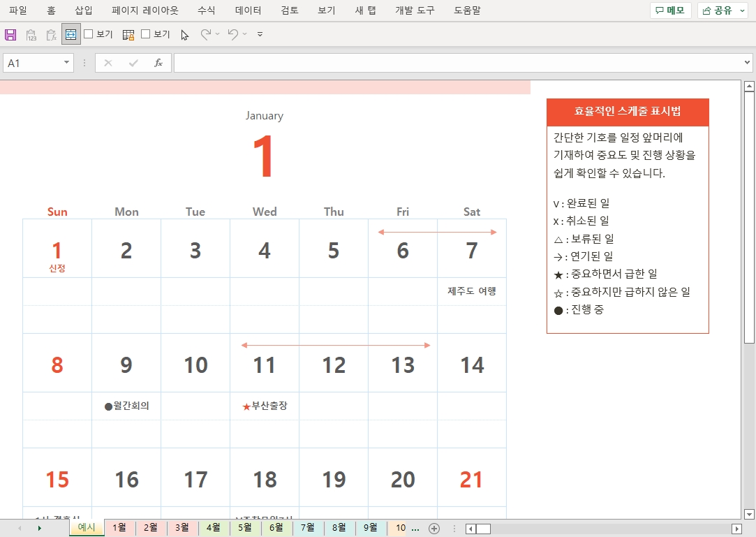Select the January 1 신정 date cell
The image size is (756, 537).
pyautogui.click(x=57, y=249)
